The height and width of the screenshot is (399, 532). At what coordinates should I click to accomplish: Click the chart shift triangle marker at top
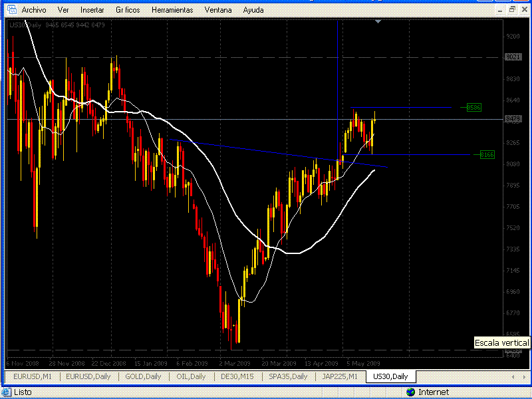[x=378, y=21]
